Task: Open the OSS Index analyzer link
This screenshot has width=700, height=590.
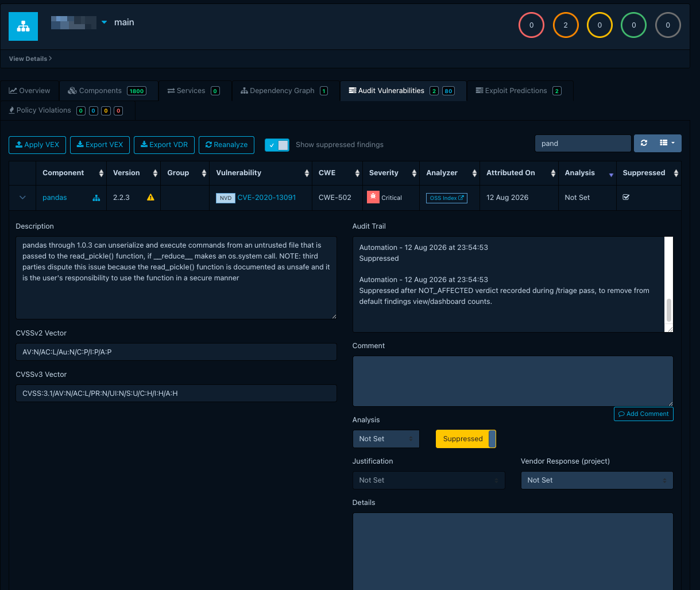Action: [447, 198]
